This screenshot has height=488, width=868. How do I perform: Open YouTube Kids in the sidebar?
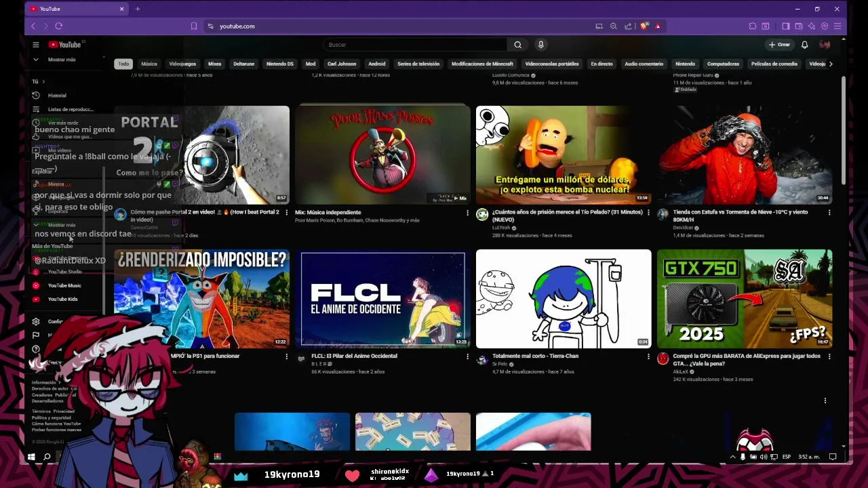tap(64, 299)
